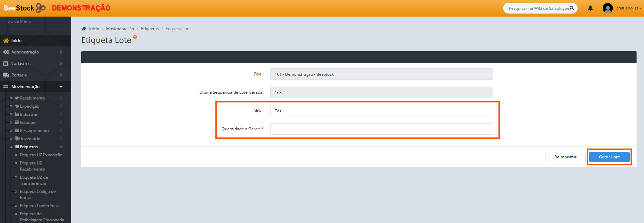The height and width of the screenshot is (223, 644).
Task: Click the Administração gears icon in sidebar
Action: tap(6, 52)
